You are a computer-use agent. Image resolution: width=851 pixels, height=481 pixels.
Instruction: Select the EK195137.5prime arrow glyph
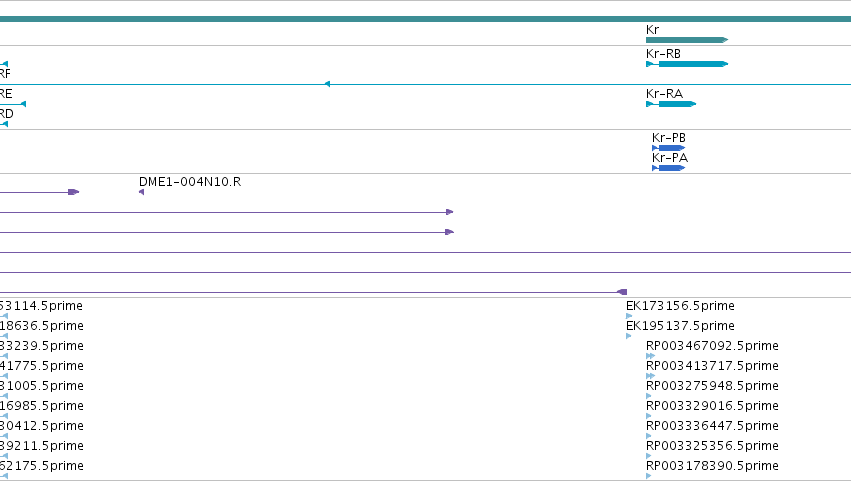tap(629, 336)
